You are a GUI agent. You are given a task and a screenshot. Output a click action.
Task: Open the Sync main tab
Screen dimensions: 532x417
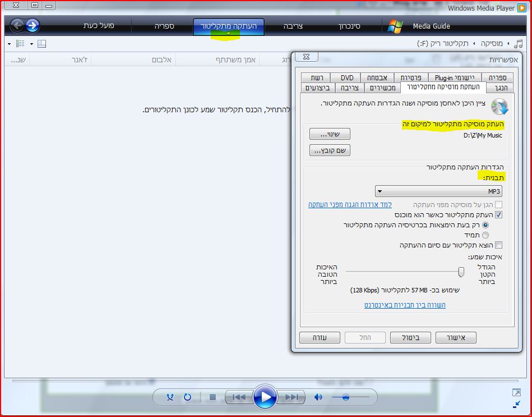[349, 26]
